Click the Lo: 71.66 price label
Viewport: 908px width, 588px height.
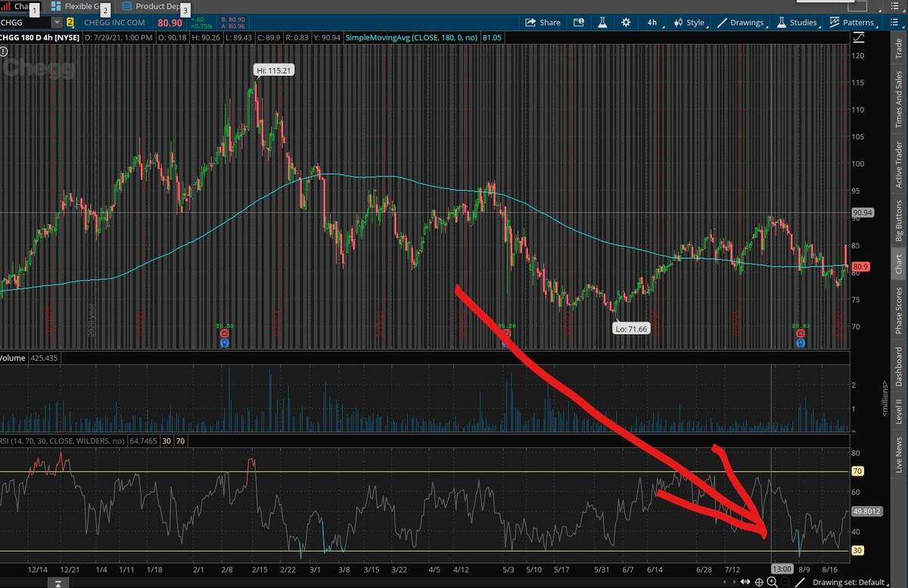pyautogui.click(x=631, y=329)
